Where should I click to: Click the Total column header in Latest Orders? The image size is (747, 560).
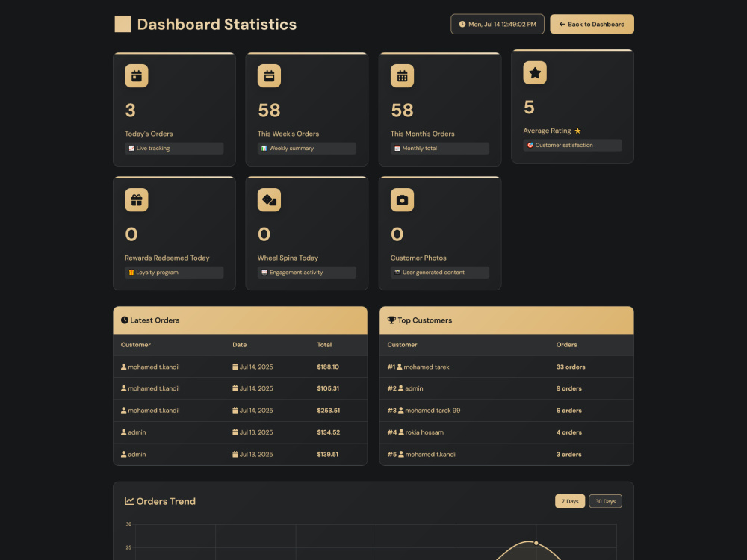coord(324,345)
